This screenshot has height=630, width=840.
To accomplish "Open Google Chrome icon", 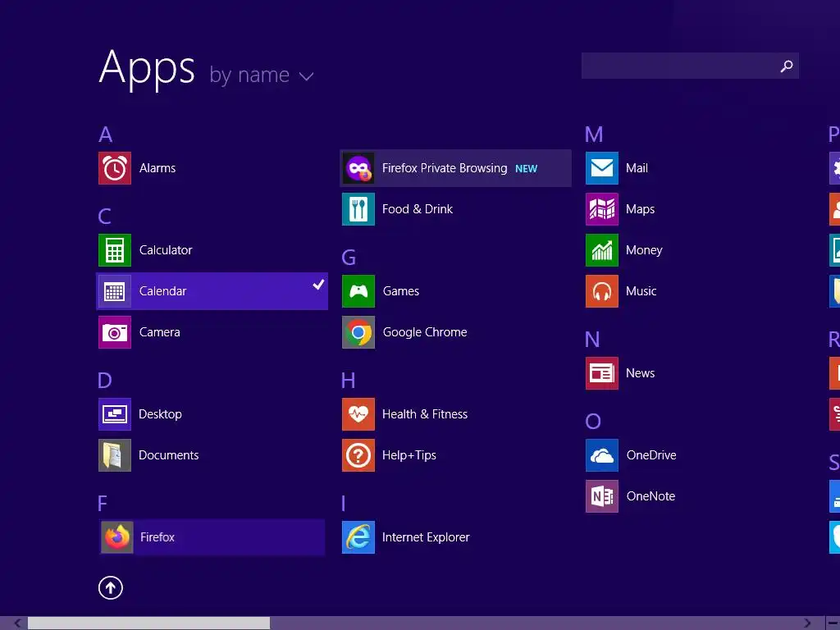I will (358, 332).
